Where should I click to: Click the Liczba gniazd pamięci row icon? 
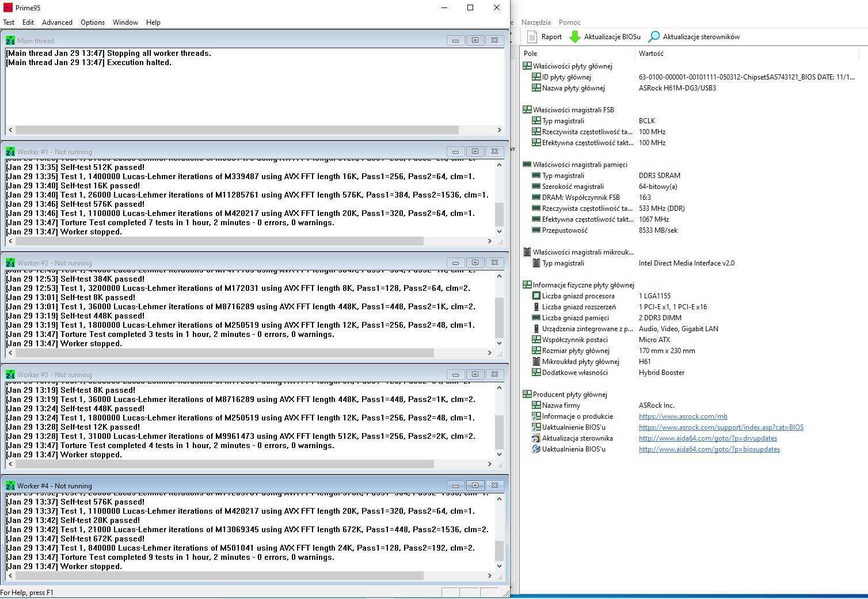coord(536,318)
